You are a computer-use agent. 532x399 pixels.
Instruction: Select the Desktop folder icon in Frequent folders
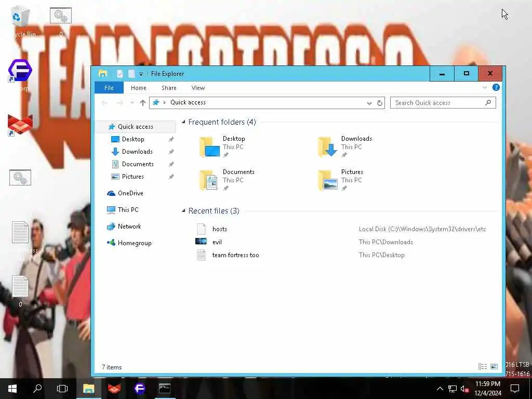[210, 147]
